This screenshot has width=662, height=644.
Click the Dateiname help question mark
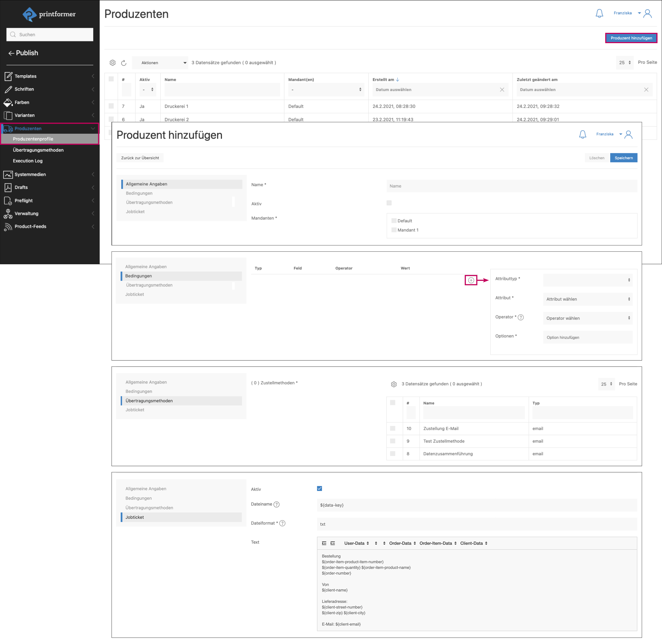[276, 504]
